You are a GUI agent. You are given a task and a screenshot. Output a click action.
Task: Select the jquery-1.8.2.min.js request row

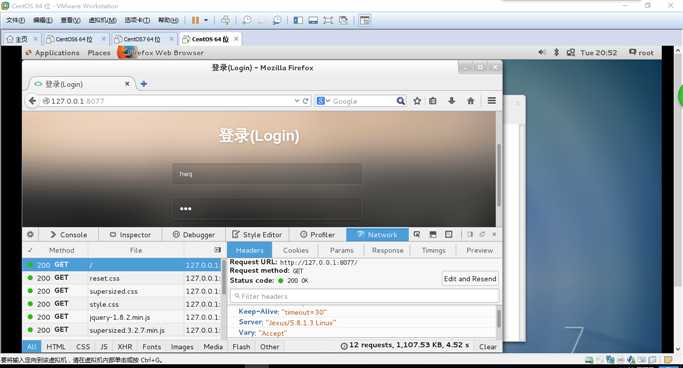[122, 317]
